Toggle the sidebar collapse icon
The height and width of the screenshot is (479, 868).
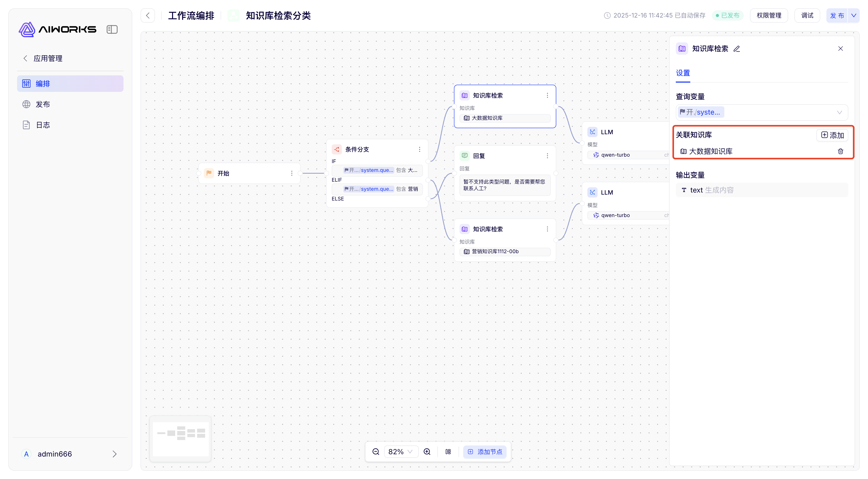(112, 30)
